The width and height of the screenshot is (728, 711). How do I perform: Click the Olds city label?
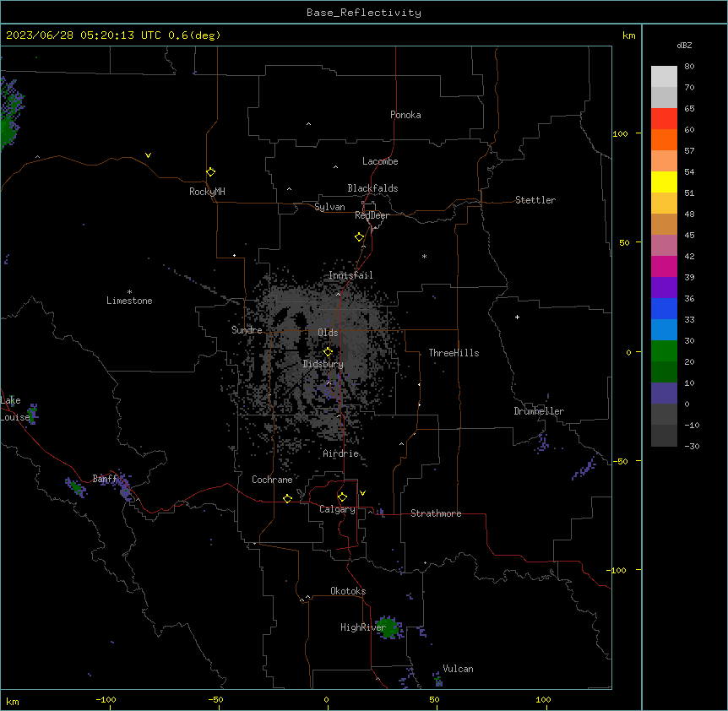pos(328,333)
